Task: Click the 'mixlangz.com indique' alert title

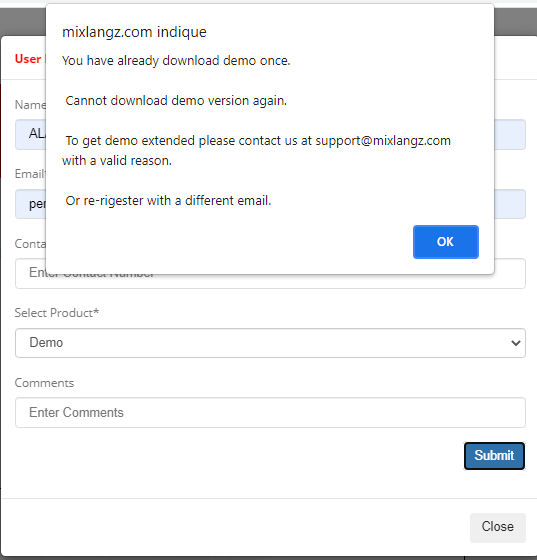Action: [x=134, y=32]
